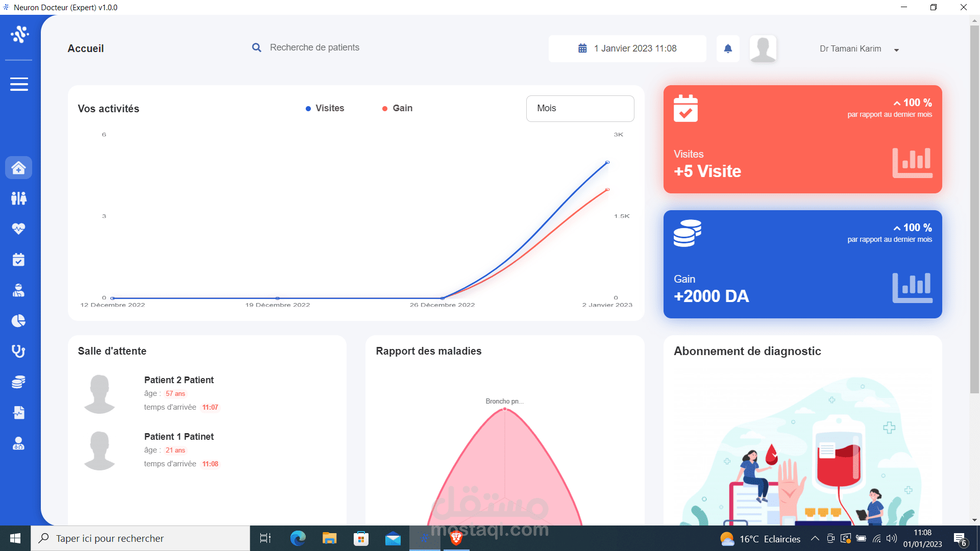Open the stethoscope sidebar icon
Screen dimensions: 980x551
tap(19, 352)
